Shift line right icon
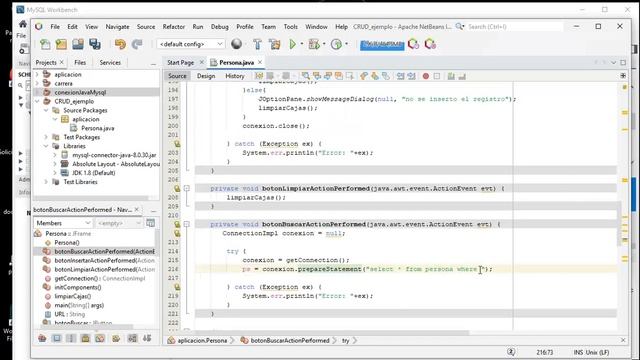 coord(411,76)
